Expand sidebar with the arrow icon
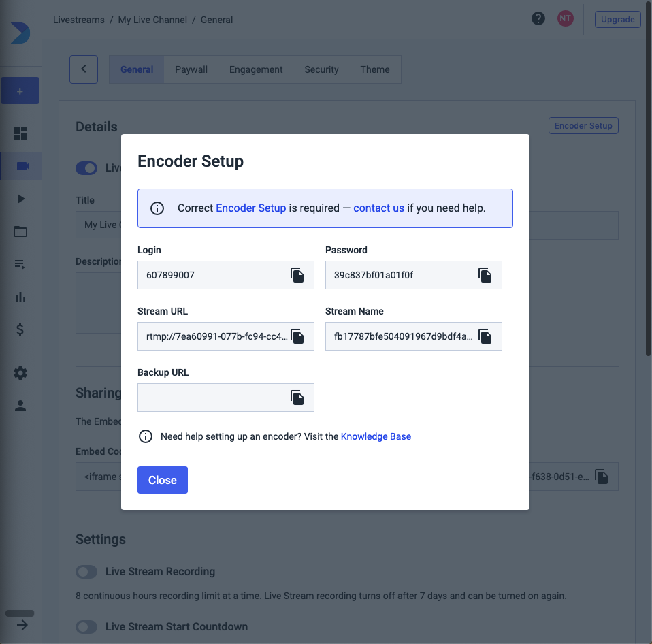Image resolution: width=652 pixels, height=644 pixels. [x=22, y=625]
